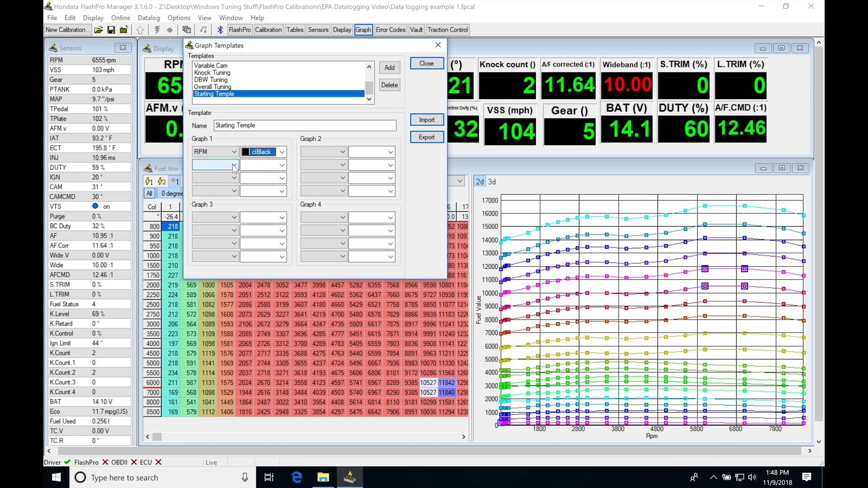
Task: Click the Bluetooth connection icon
Action: click(x=220, y=29)
